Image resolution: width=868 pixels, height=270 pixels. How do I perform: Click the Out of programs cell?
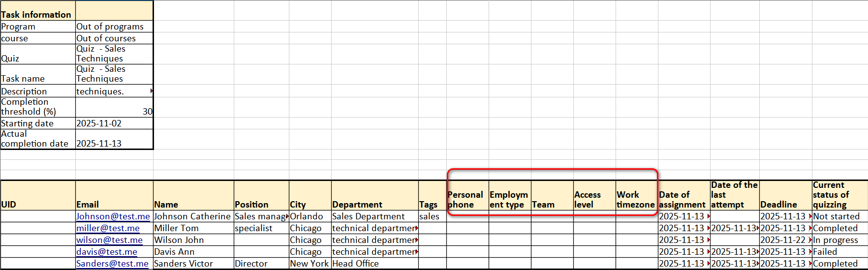(x=114, y=27)
